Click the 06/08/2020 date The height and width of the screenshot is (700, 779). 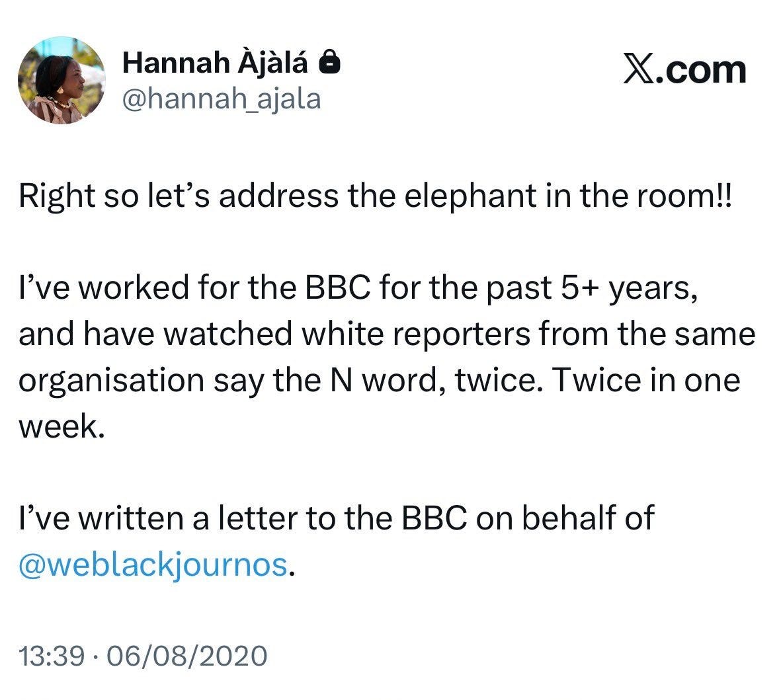[x=182, y=656]
